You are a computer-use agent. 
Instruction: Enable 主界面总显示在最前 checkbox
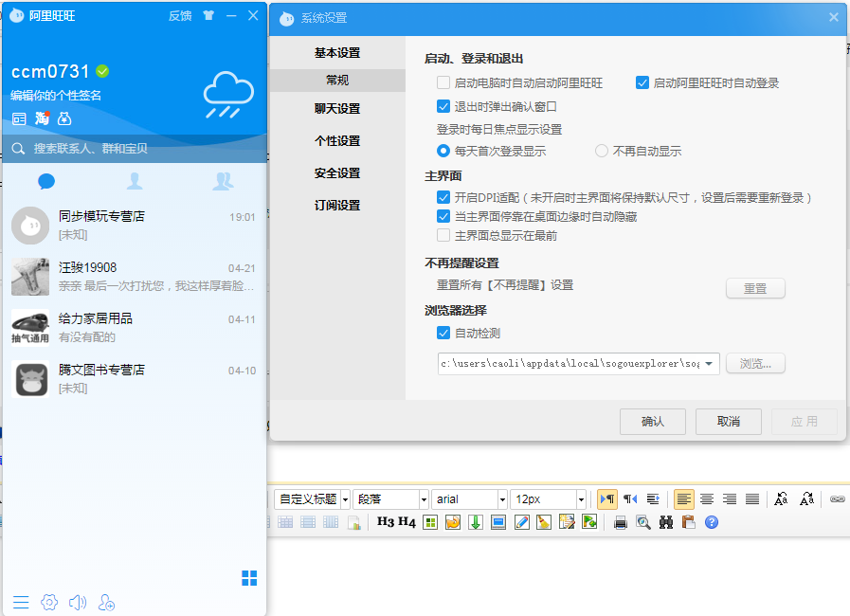coord(443,235)
